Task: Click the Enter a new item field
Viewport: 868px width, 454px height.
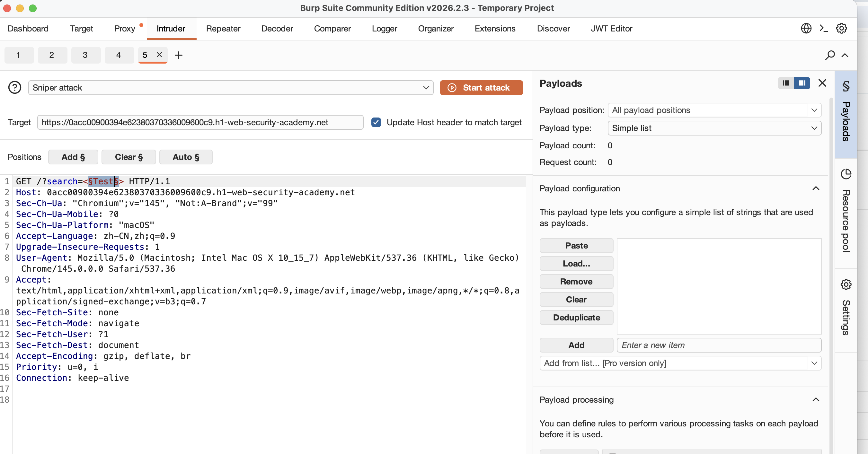Action: click(x=718, y=345)
